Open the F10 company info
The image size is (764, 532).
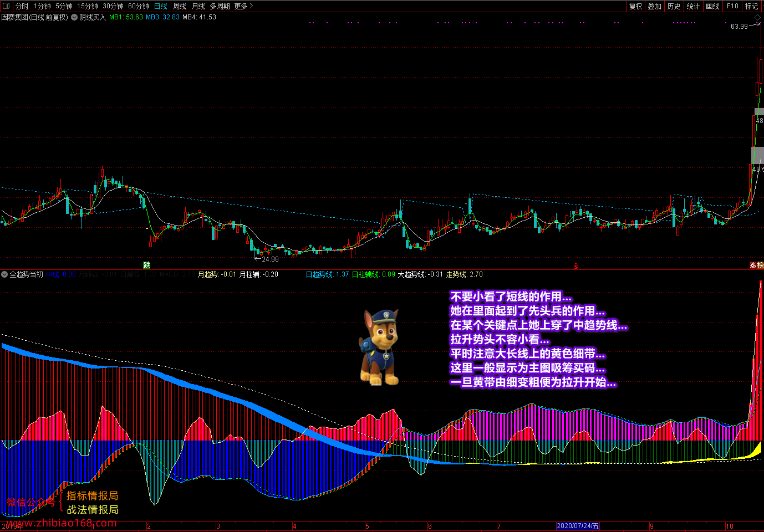click(732, 6)
